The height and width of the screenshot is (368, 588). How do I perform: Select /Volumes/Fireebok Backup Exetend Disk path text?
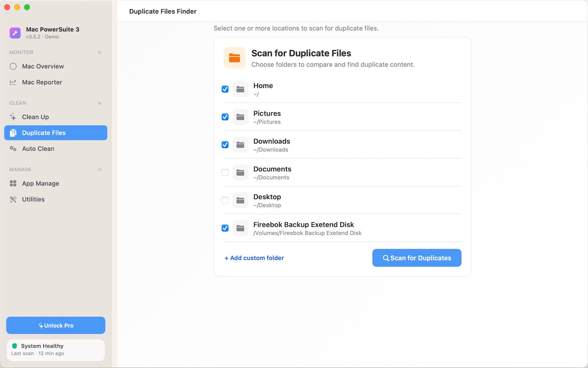click(307, 233)
